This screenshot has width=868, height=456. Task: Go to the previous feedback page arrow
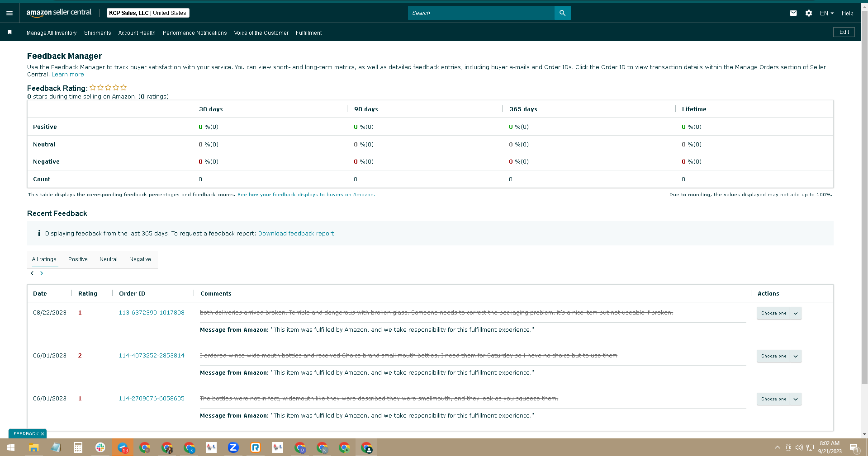(32, 273)
